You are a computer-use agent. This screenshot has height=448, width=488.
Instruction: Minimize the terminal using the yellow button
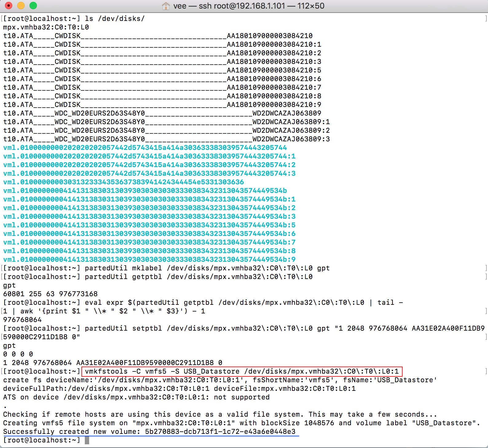(21, 6)
